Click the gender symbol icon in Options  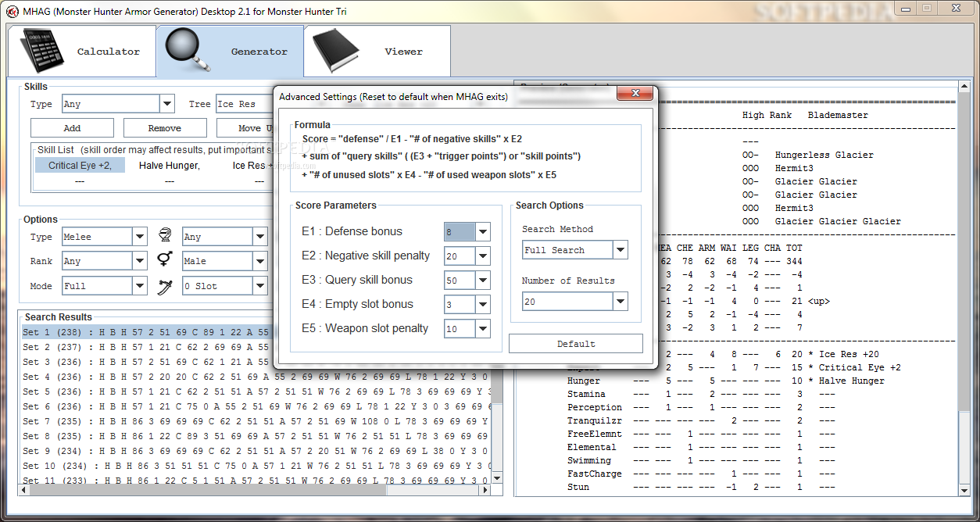click(x=165, y=260)
